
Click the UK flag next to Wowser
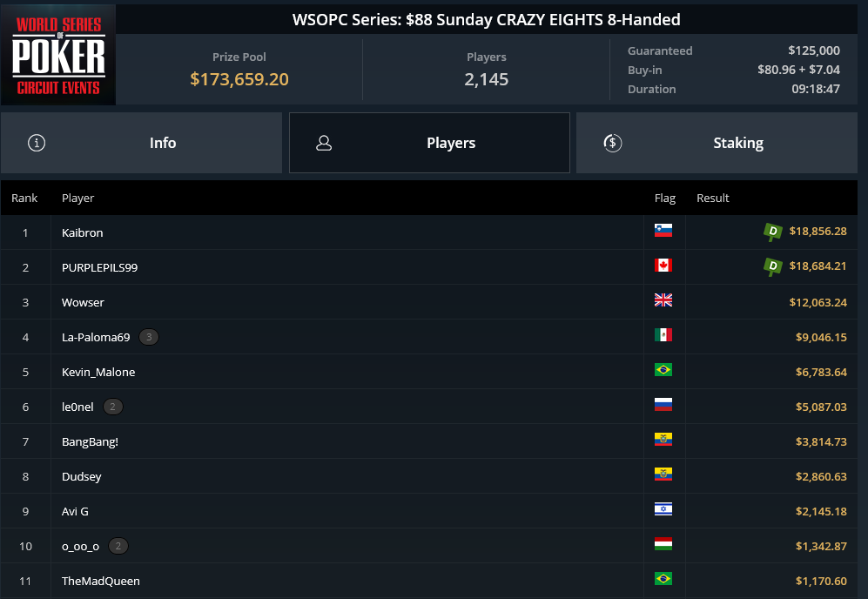point(663,300)
